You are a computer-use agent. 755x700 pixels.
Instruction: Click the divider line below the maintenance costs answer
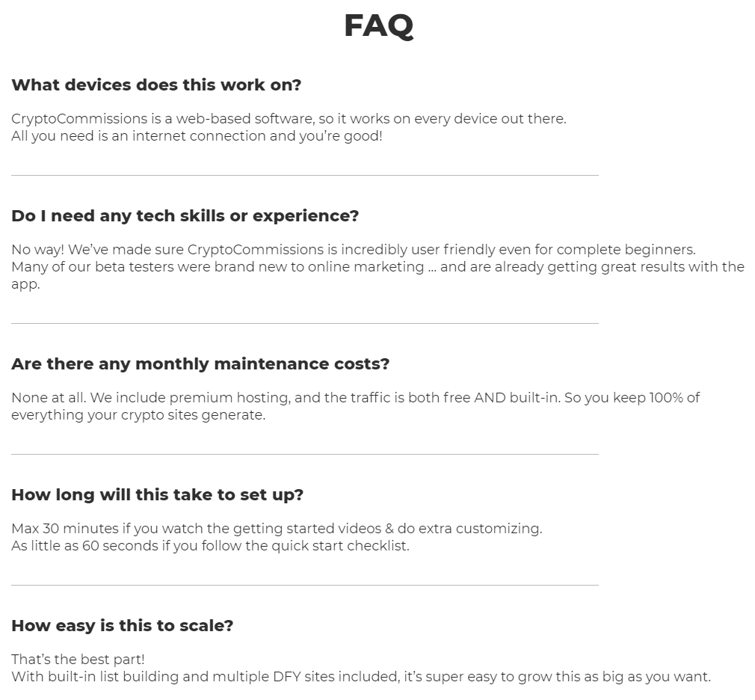tap(305, 454)
